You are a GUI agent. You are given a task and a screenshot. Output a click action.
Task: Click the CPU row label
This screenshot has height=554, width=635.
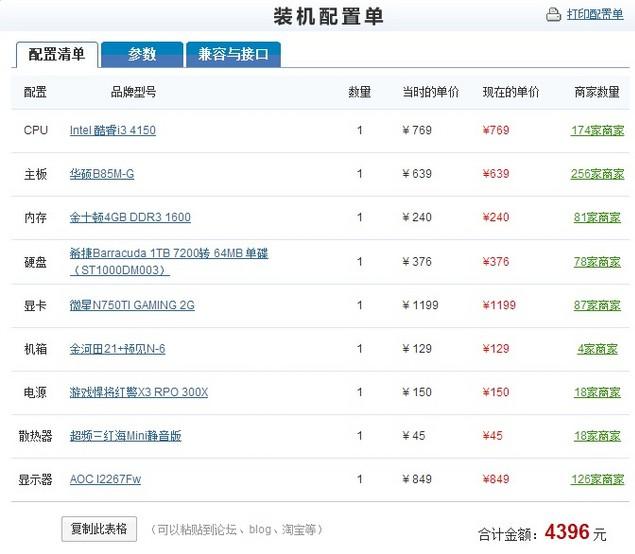click(x=36, y=130)
